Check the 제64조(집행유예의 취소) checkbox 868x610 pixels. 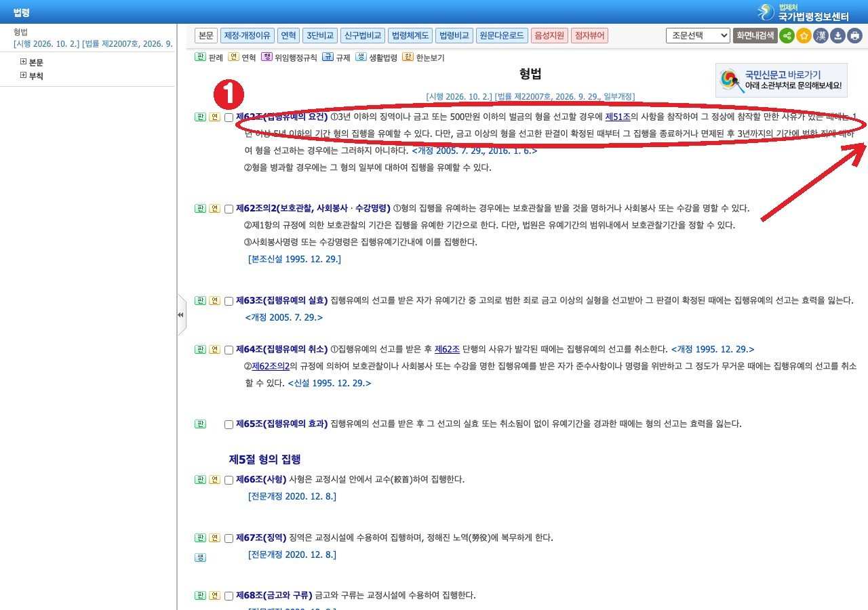tap(229, 350)
